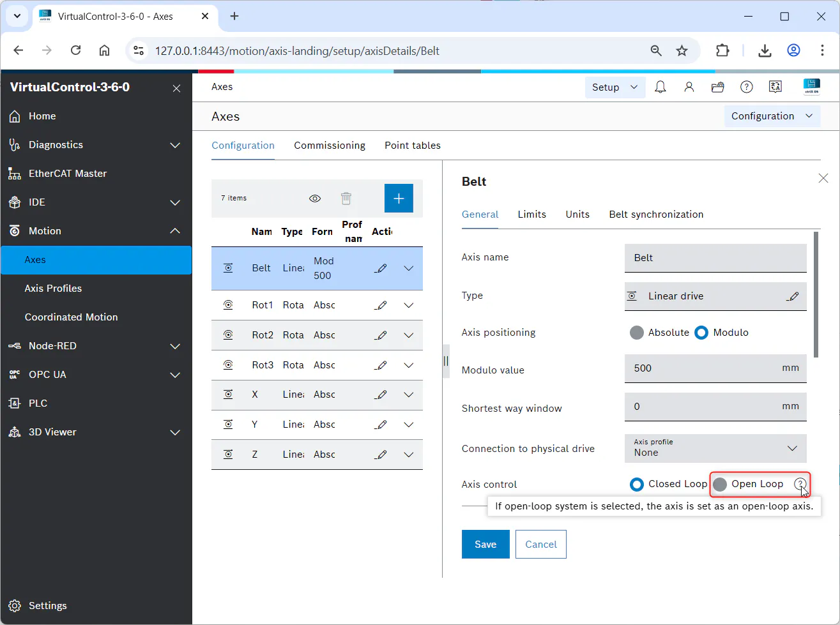The width and height of the screenshot is (840, 625).
Task: Toggle the eye visibility icon in axes list
Action: (315, 199)
